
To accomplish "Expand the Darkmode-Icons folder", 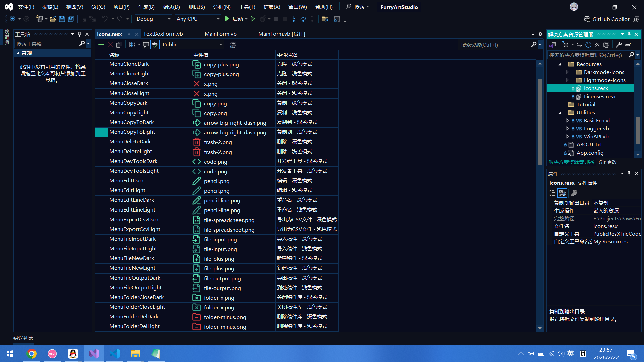I will 567,72.
